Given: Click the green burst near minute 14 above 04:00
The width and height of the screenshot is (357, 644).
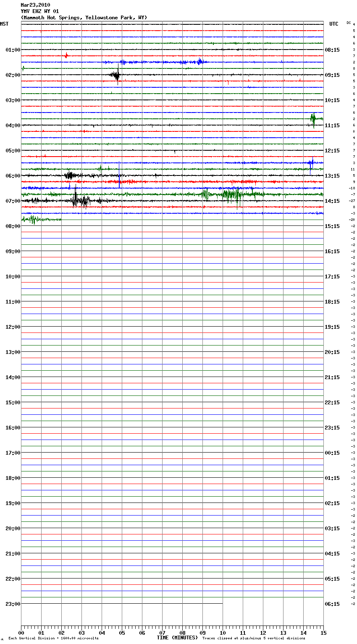Looking at the screenshot, I should 313,119.
